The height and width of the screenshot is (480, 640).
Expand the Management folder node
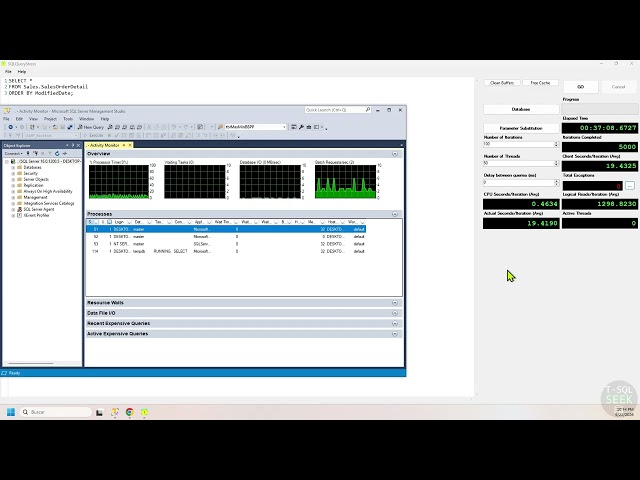point(13,198)
